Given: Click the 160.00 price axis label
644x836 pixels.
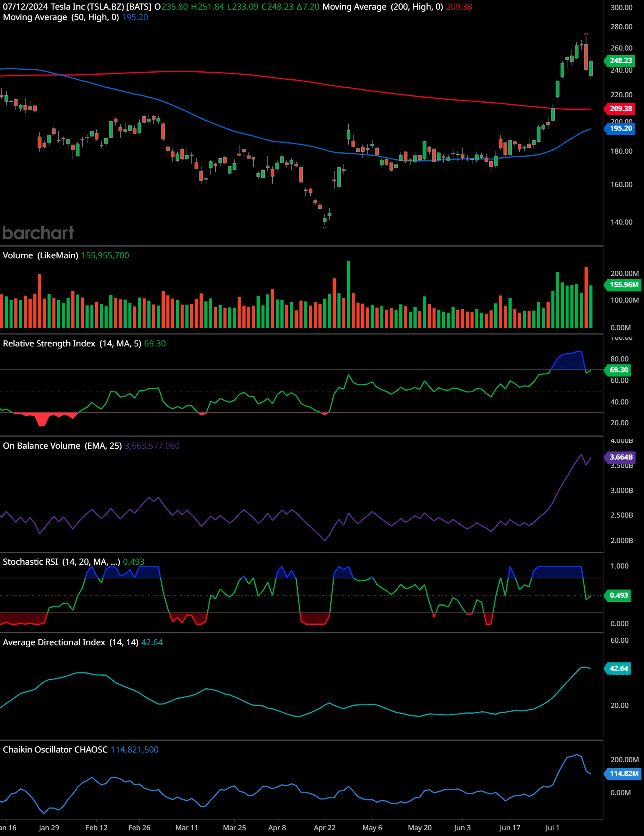Looking at the screenshot, I should 621,184.
